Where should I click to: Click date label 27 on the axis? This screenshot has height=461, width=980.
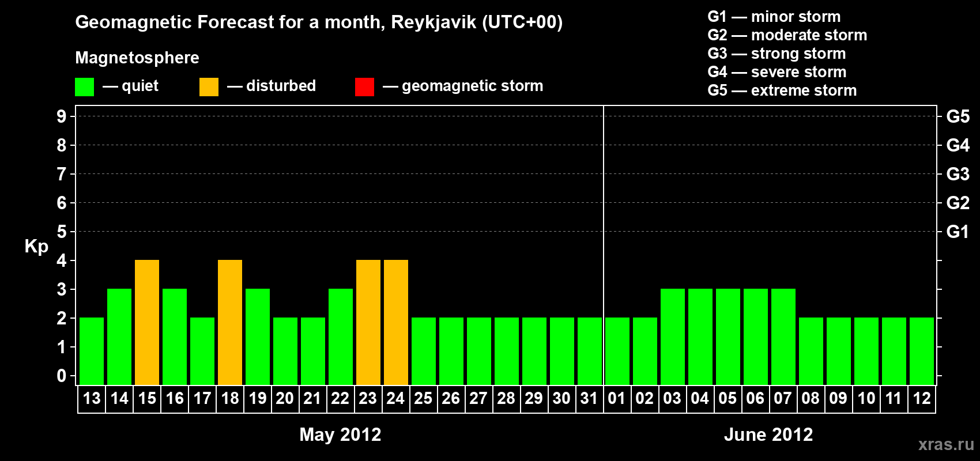coord(478,399)
